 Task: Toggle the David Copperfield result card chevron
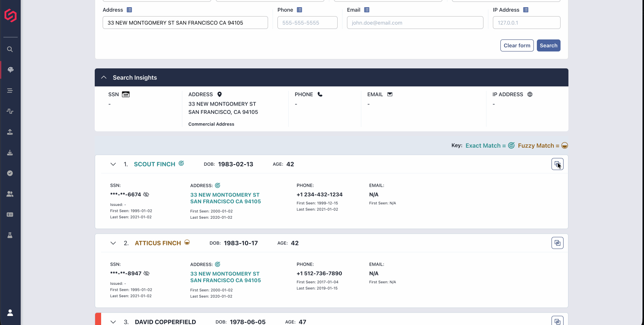(x=113, y=322)
